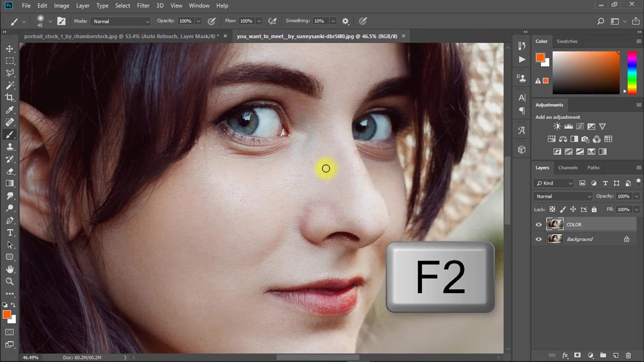
Task: Expand the layer Opacity dropdown
Action: coord(636,196)
